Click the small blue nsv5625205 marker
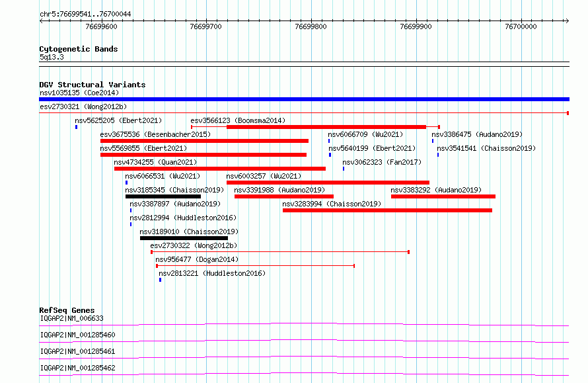The width and height of the screenshot is (588, 383). pyautogui.click(x=77, y=127)
